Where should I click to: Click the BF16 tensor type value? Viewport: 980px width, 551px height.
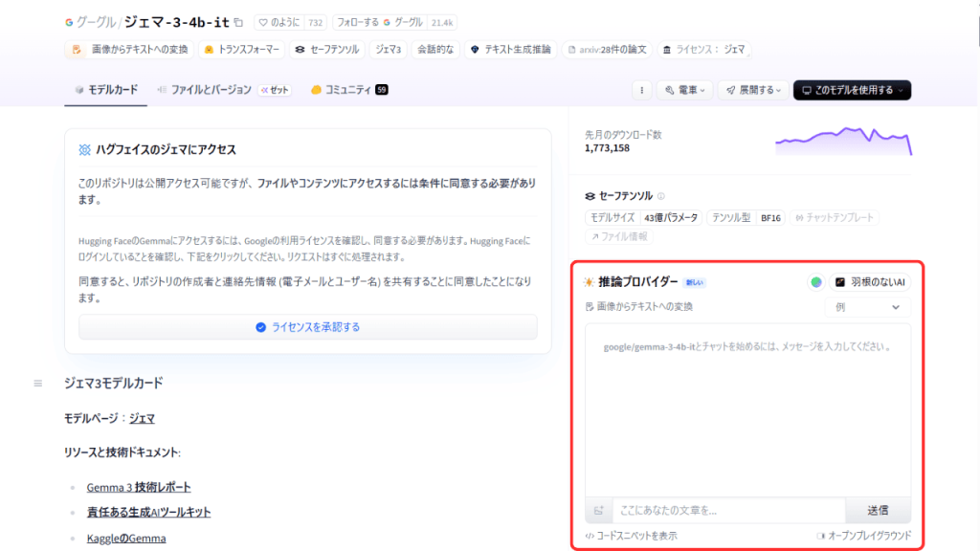pyautogui.click(x=770, y=218)
